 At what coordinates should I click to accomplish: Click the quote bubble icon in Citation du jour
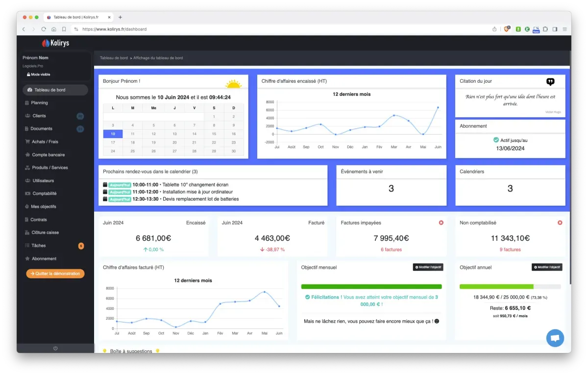click(x=550, y=82)
